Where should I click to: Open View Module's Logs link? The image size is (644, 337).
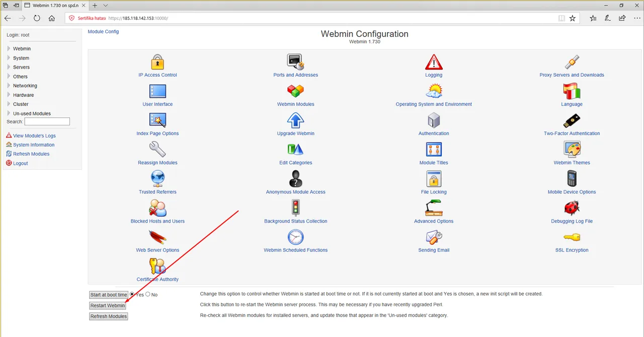[34, 136]
